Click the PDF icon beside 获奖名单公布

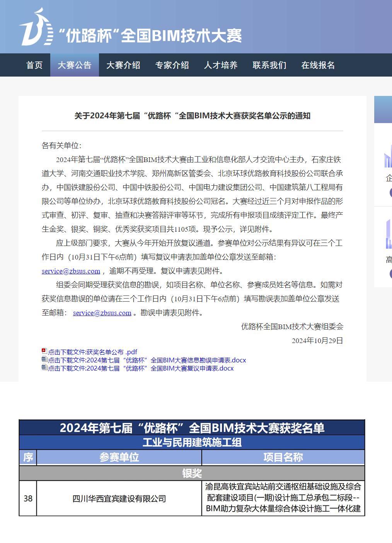pyautogui.click(x=44, y=351)
